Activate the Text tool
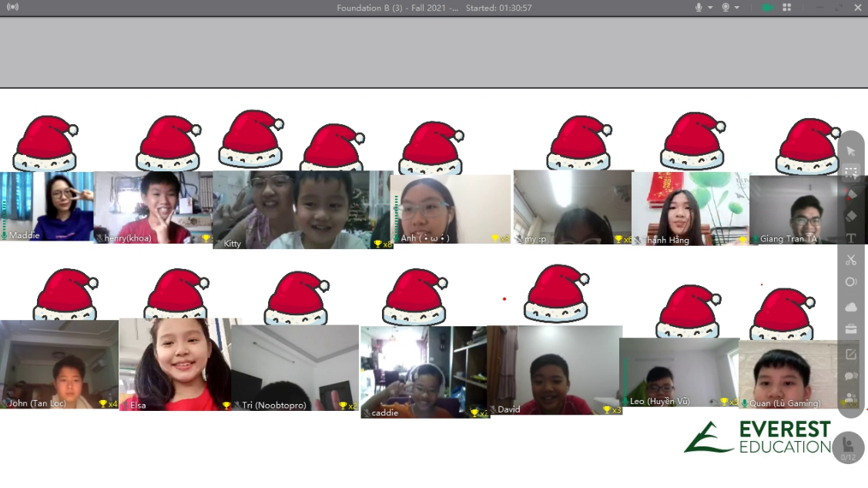868x488 pixels. coord(850,238)
